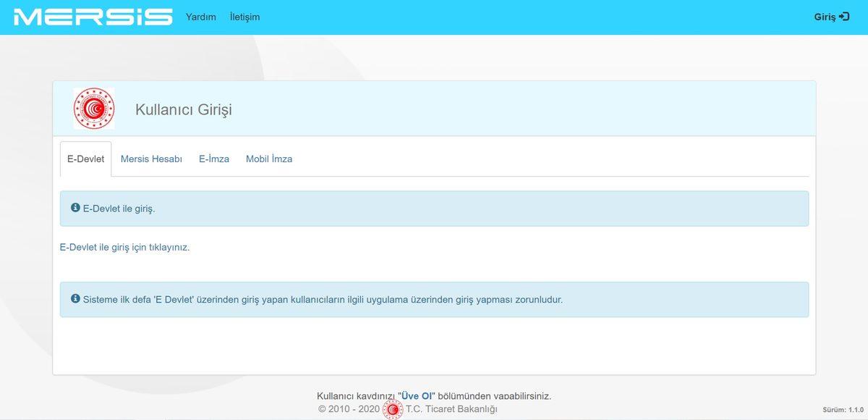The width and height of the screenshot is (868, 420).
Task: Click info icon in 'Sisteme ilk defa' notice
Action: coord(75,298)
